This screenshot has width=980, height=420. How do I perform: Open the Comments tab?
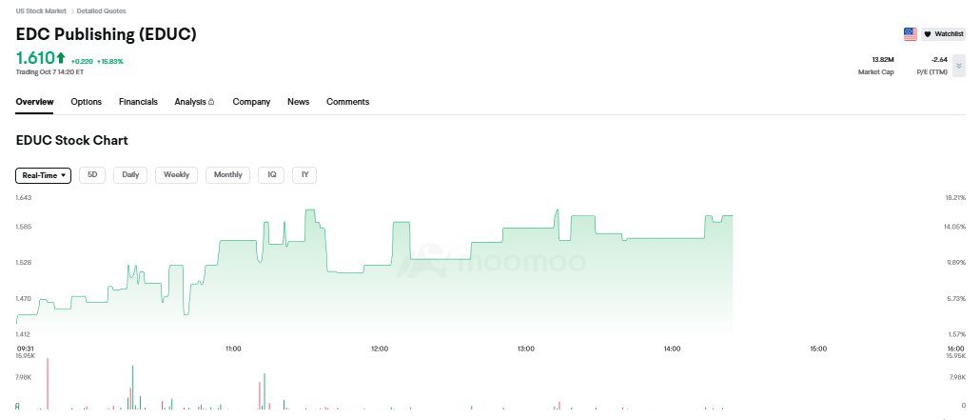(347, 102)
